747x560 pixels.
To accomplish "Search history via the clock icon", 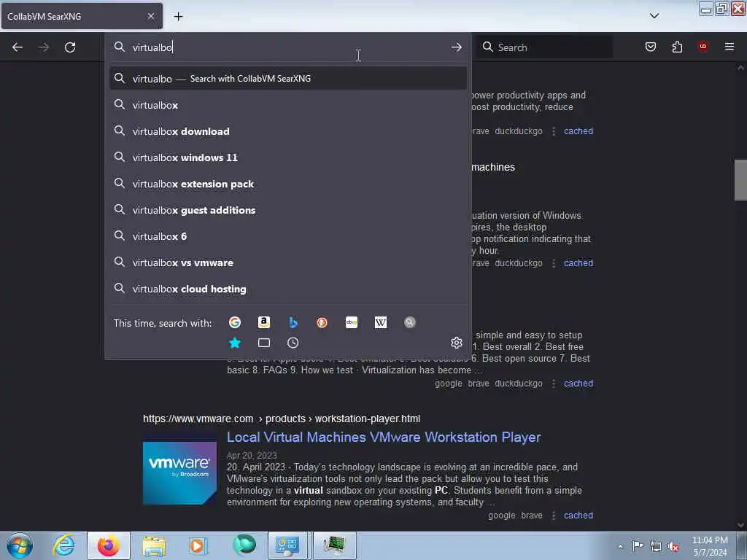I will [293, 343].
